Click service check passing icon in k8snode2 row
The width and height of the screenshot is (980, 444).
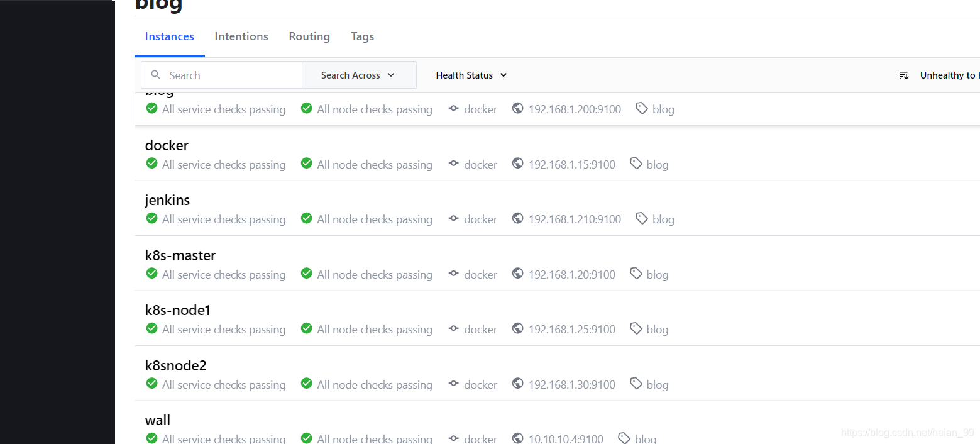coord(151,384)
